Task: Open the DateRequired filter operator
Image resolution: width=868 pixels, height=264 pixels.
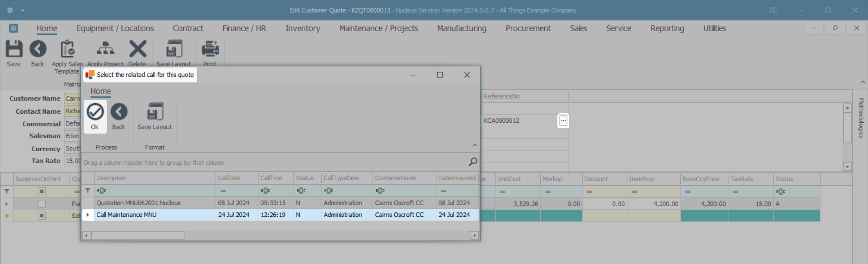Action: [x=443, y=191]
